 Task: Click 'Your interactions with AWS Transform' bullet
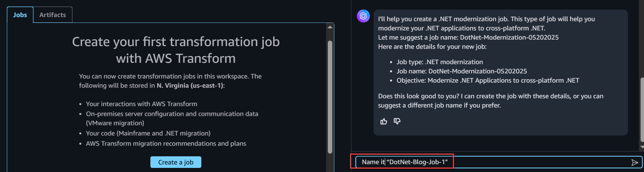coord(142,104)
